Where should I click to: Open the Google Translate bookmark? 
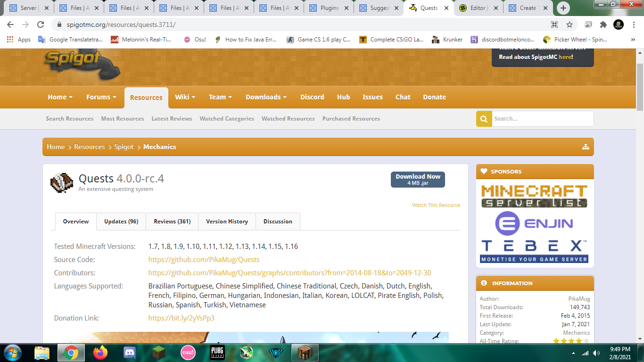point(70,40)
